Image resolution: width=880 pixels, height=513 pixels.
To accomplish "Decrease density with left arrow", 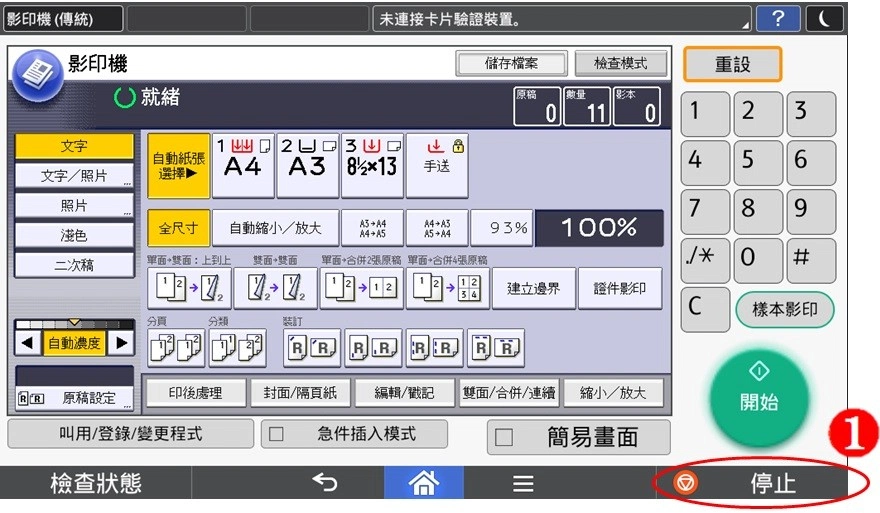I will click(x=28, y=342).
